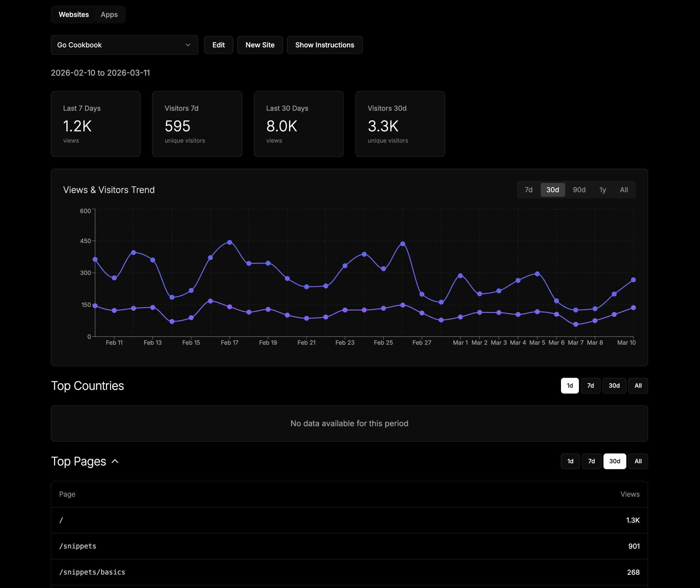This screenshot has height=588, width=700.
Task: Select the 90d range on the trend chart
Action: [x=579, y=189]
